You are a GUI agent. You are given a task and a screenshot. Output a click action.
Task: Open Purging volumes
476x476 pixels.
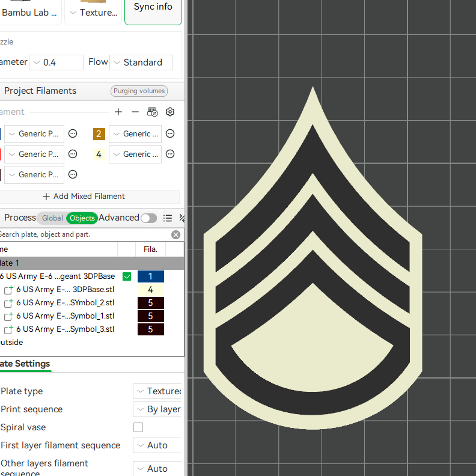tap(139, 91)
